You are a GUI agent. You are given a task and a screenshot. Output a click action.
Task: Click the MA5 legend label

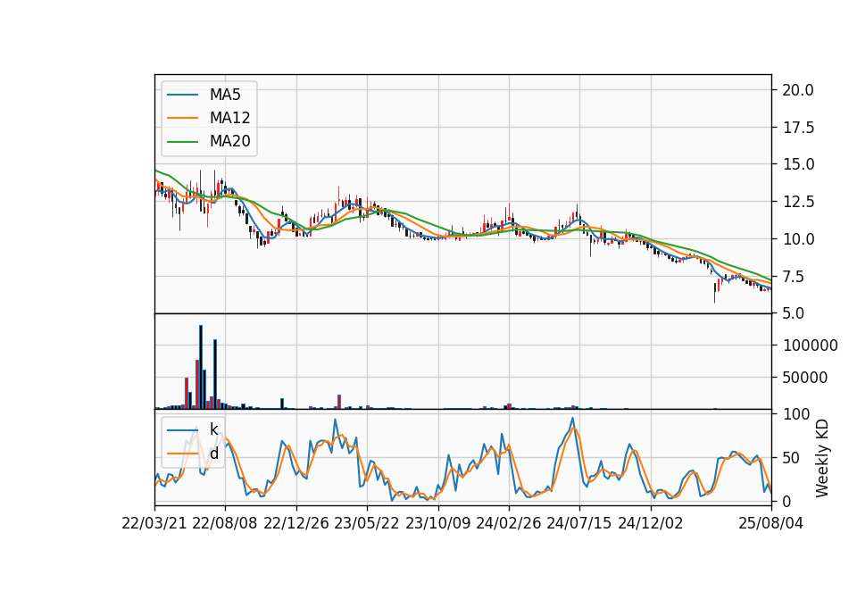pos(225,95)
